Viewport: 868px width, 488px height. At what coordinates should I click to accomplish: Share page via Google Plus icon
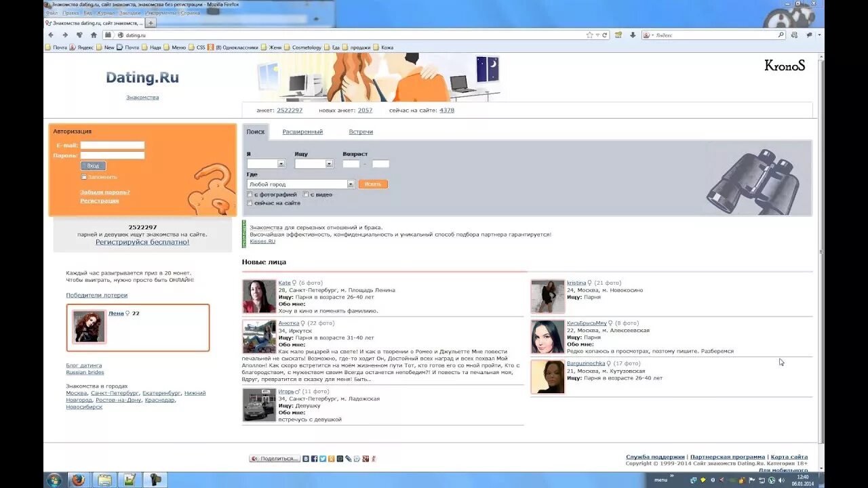point(366,459)
